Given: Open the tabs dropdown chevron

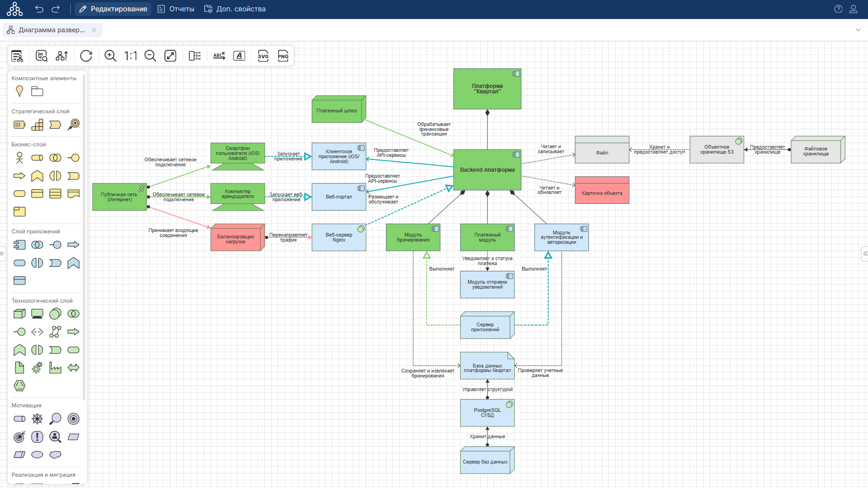Looking at the screenshot, I should click(x=858, y=30).
